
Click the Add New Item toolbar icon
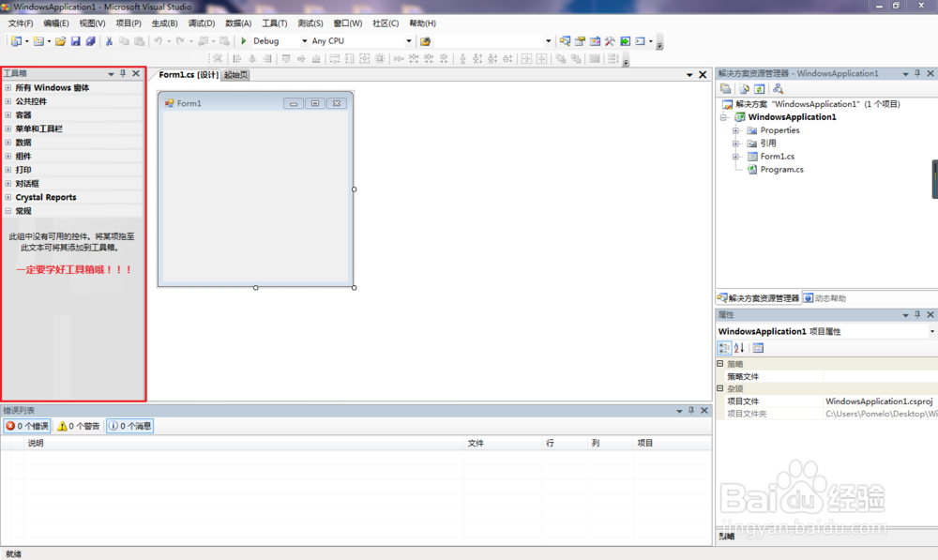(x=38, y=41)
